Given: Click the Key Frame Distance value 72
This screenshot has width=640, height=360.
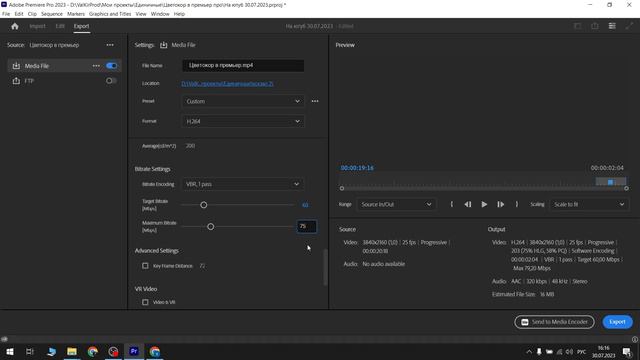Looking at the screenshot, I should point(202,266).
